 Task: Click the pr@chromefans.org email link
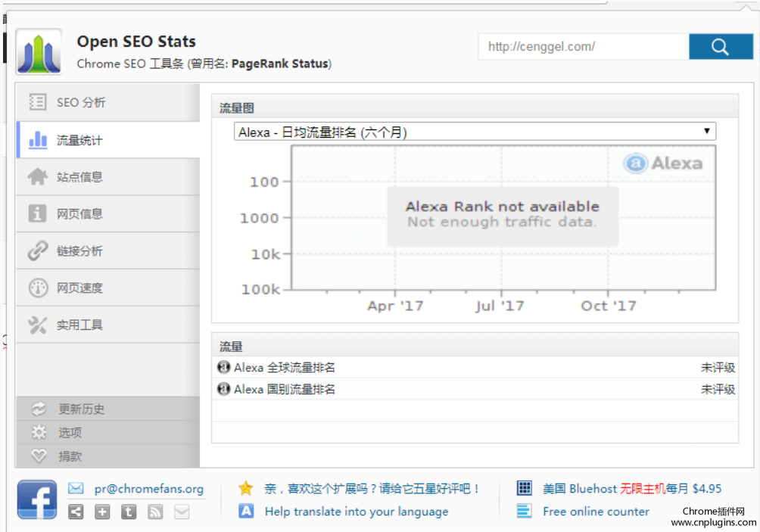pos(149,489)
